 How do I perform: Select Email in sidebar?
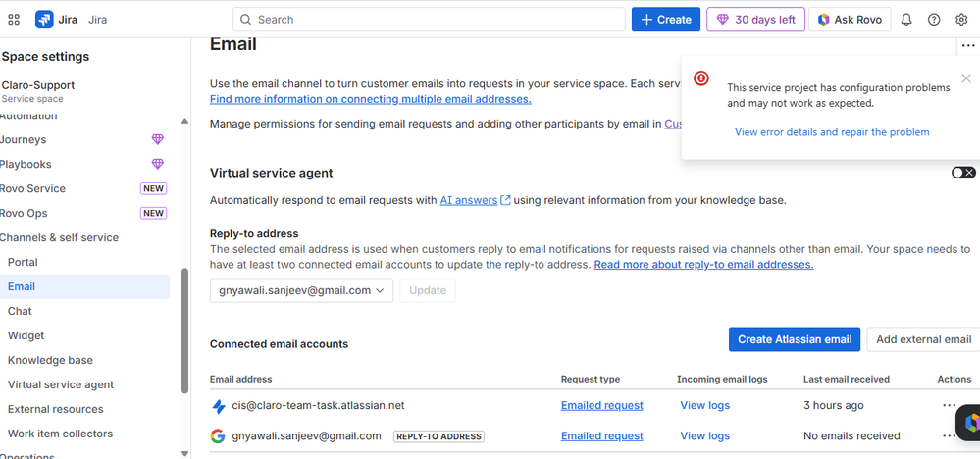[85, 286]
